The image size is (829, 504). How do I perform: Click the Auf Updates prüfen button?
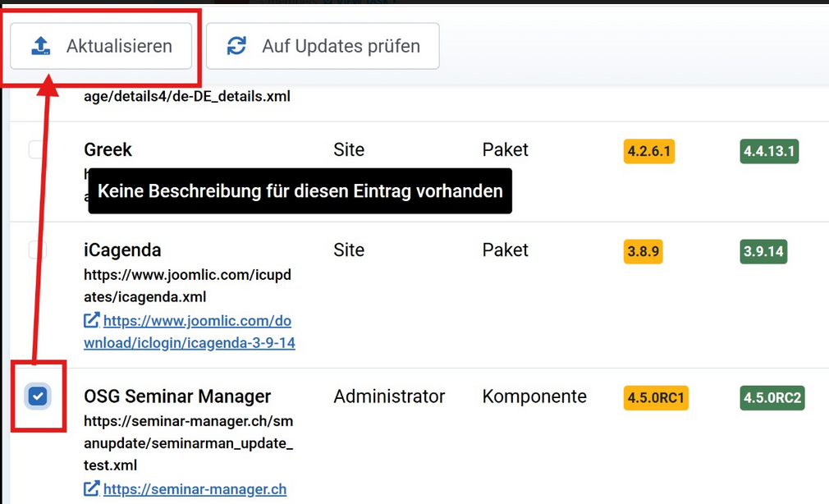323,46
